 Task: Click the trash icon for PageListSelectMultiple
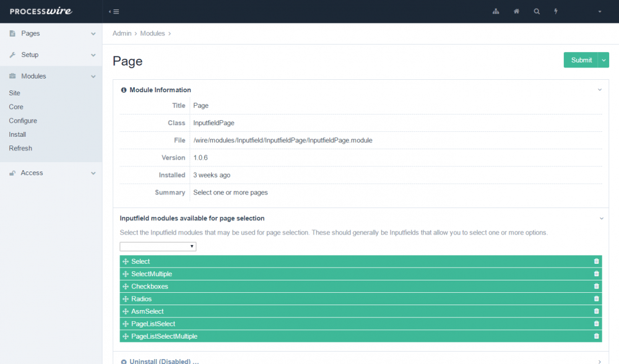pos(596,336)
